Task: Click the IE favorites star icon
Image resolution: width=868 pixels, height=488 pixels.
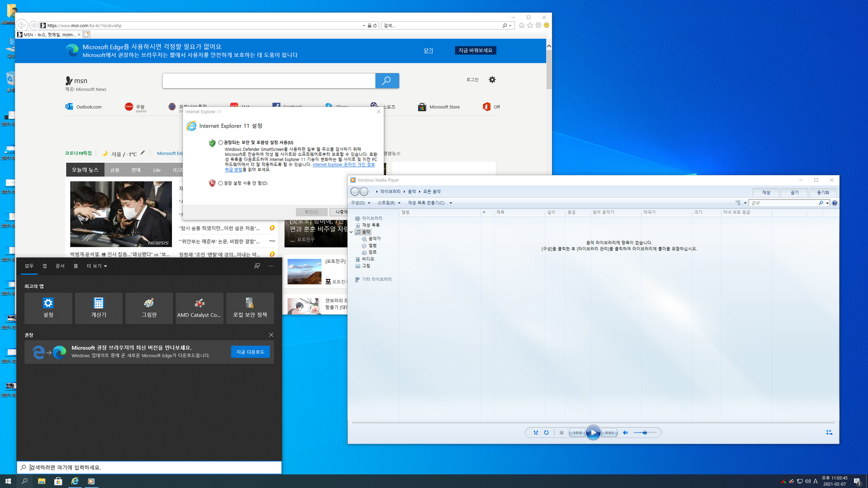Action: tap(530, 26)
